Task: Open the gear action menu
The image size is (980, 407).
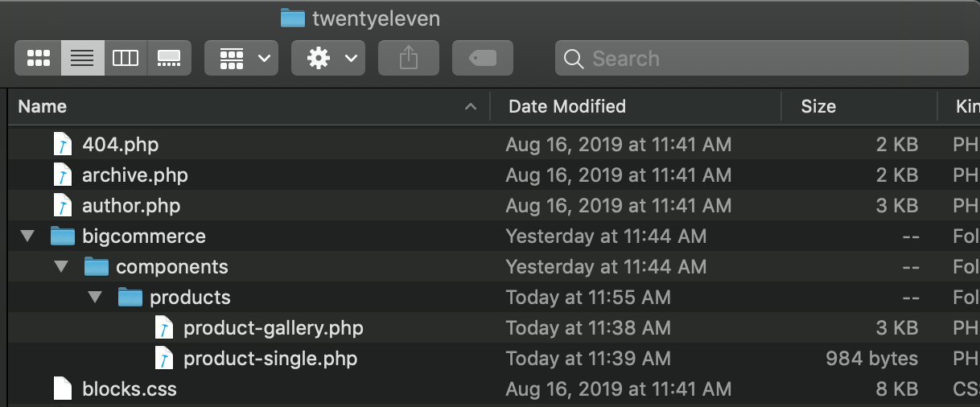Action: click(x=328, y=58)
